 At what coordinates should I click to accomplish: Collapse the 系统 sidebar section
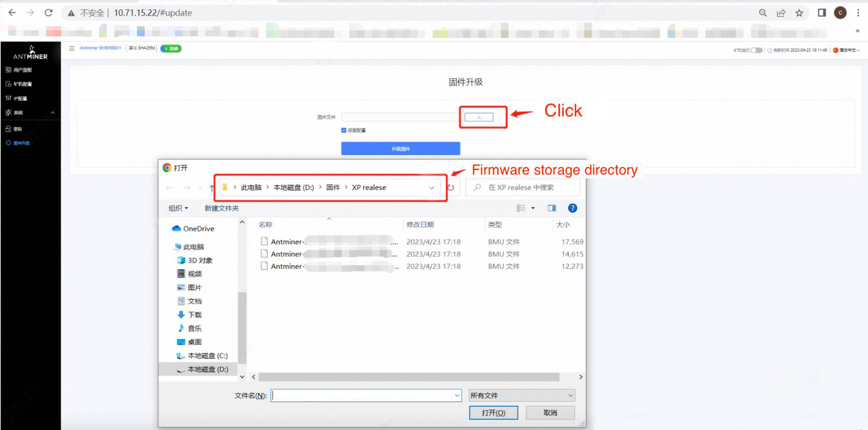pyautogui.click(x=30, y=113)
